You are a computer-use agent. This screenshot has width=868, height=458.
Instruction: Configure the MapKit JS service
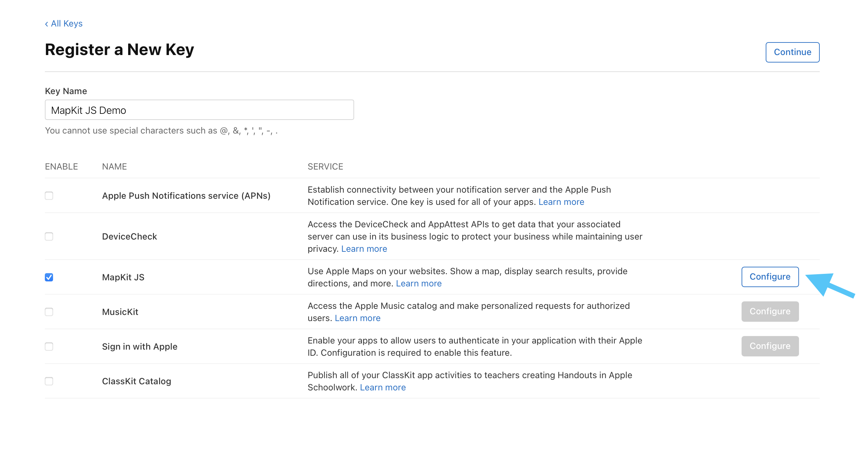pyautogui.click(x=770, y=277)
